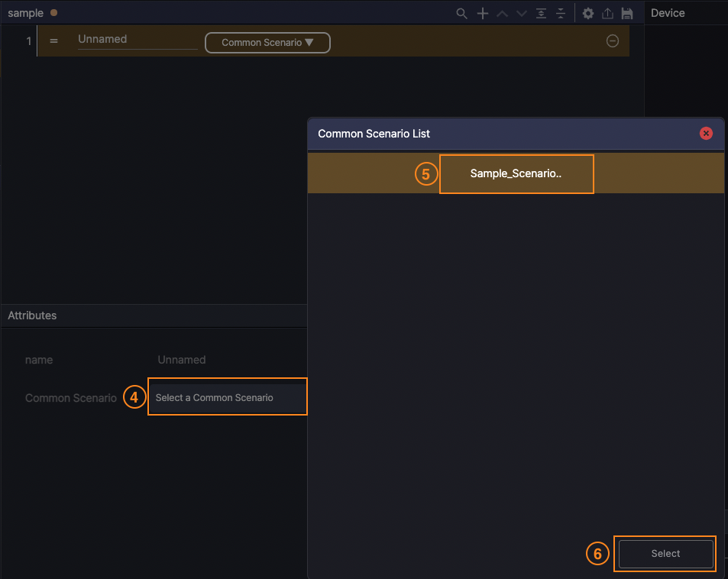
Task: Click the expand all rows icon
Action: [542, 14]
